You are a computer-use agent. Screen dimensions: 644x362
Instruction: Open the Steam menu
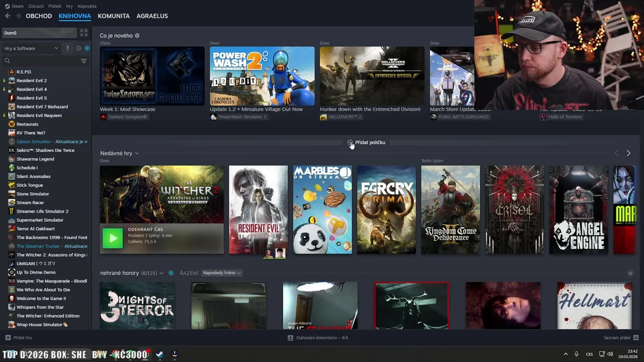14,6
